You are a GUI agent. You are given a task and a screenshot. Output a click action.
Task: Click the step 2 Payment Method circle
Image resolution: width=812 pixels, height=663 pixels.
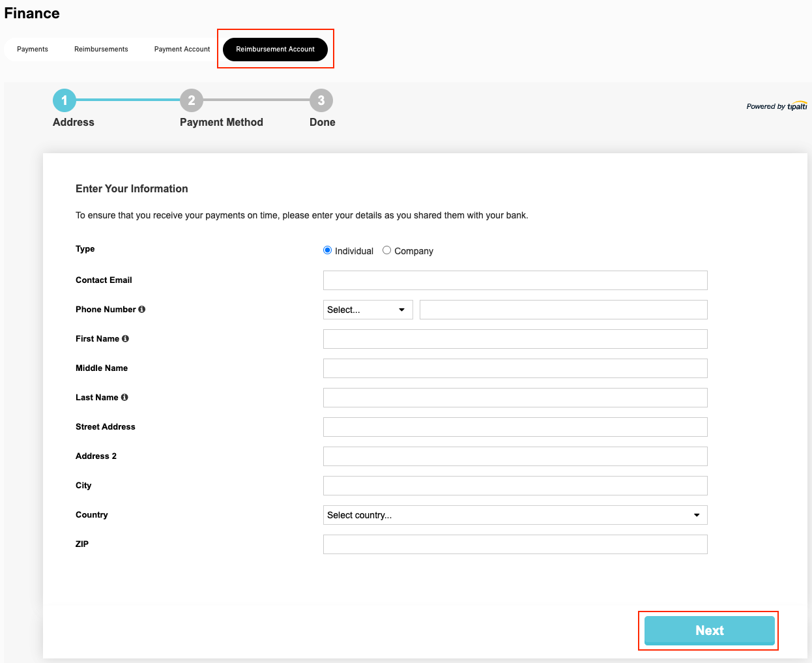coord(192,100)
